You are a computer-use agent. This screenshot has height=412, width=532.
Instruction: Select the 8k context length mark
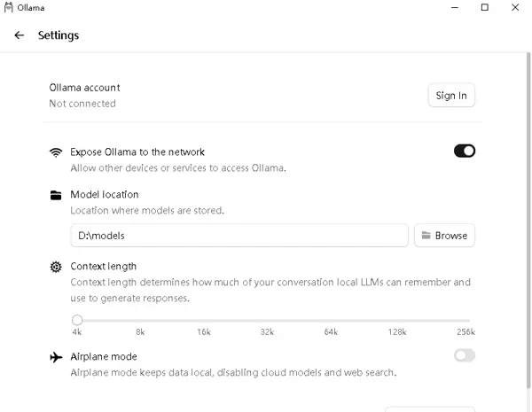(140, 320)
